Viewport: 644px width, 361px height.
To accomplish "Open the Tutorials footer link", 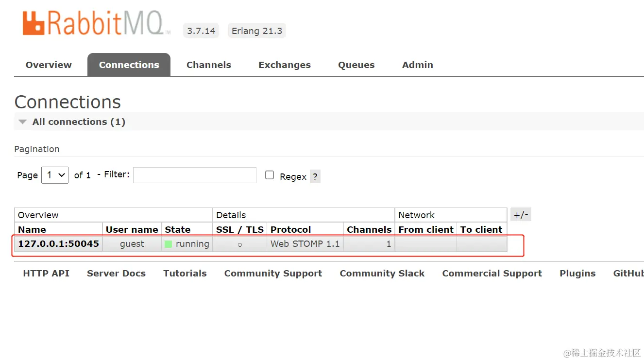I will click(x=185, y=274).
